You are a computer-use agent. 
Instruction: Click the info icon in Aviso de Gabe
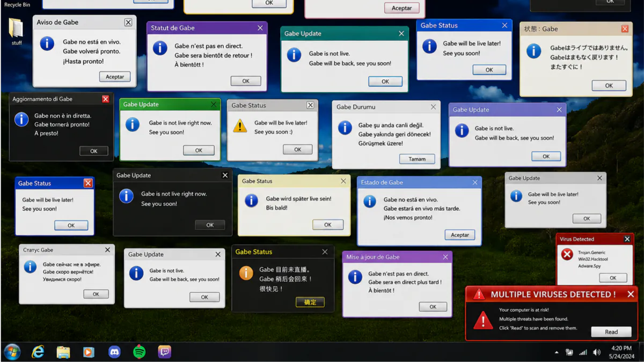pyautogui.click(x=47, y=43)
